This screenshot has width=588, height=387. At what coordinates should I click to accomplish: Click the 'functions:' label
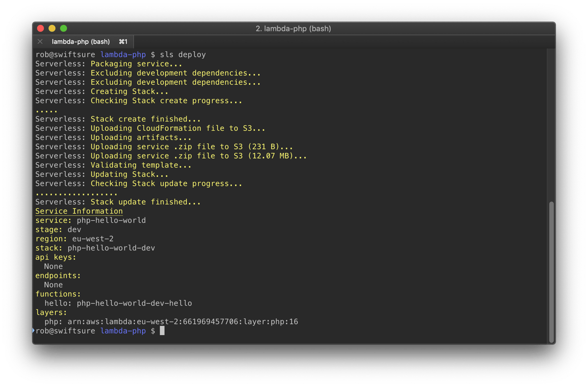point(58,294)
